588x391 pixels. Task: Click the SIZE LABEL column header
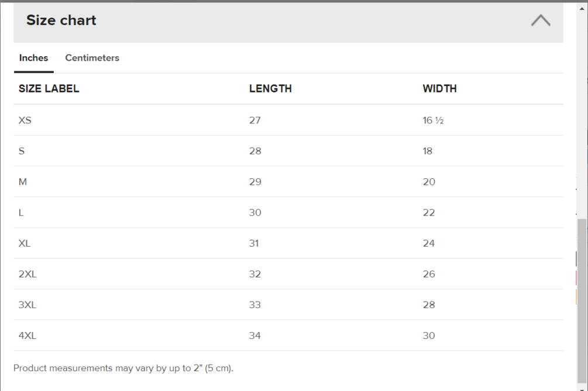coord(49,89)
